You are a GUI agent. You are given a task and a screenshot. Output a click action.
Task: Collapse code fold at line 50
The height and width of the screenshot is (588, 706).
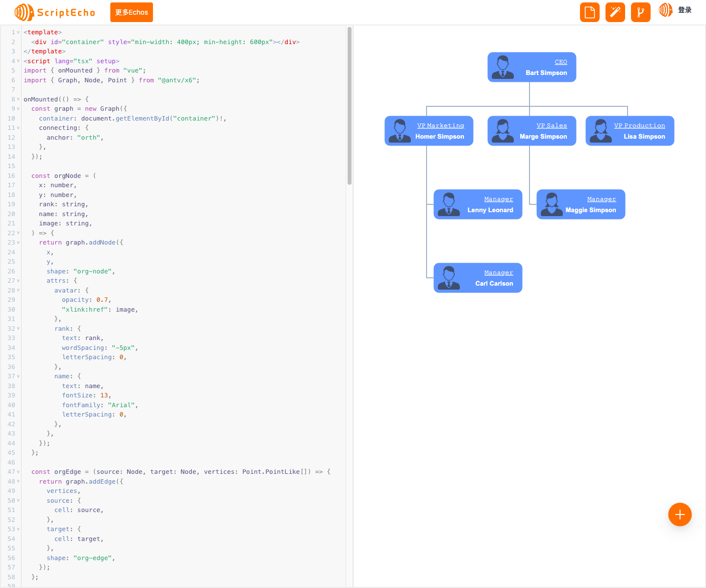19,500
